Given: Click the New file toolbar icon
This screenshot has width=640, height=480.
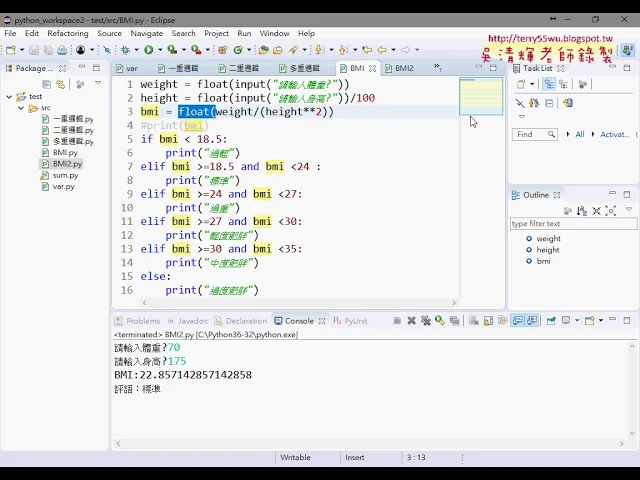Looking at the screenshot, I should click(11, 50).
